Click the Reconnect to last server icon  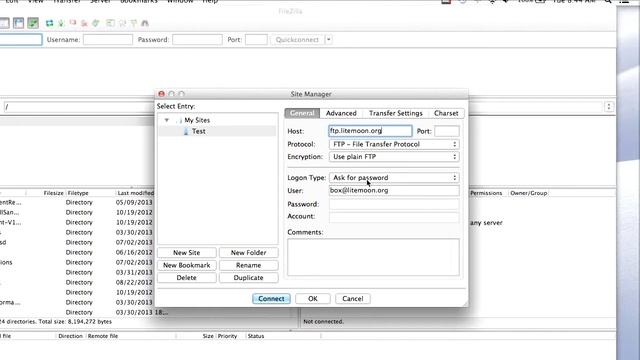[x=96, y=23]
